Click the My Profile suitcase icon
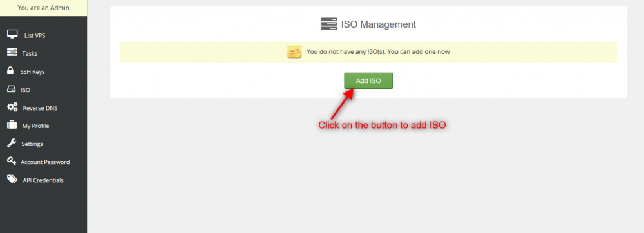The height and width of the screenshot is (233, 644). point(12,125)
